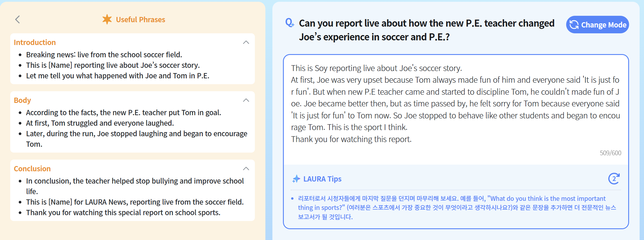Collapse the Conclusion section chevron

point(246,169)
